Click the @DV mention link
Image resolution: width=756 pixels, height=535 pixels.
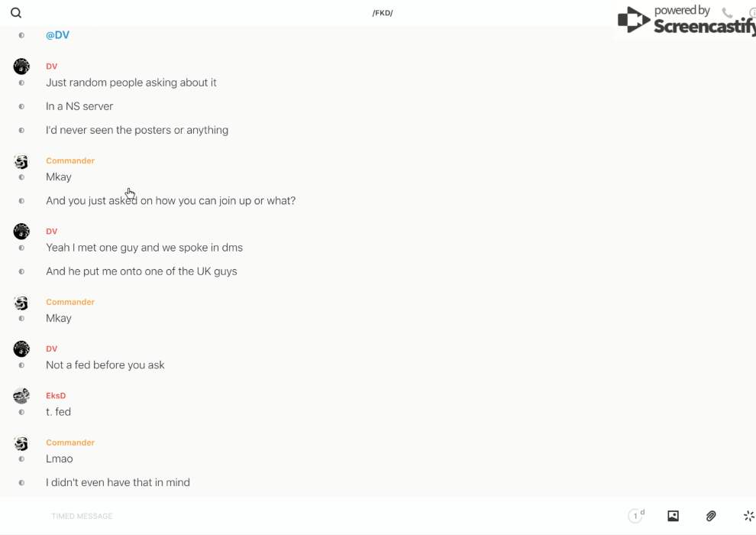[57, 34]
